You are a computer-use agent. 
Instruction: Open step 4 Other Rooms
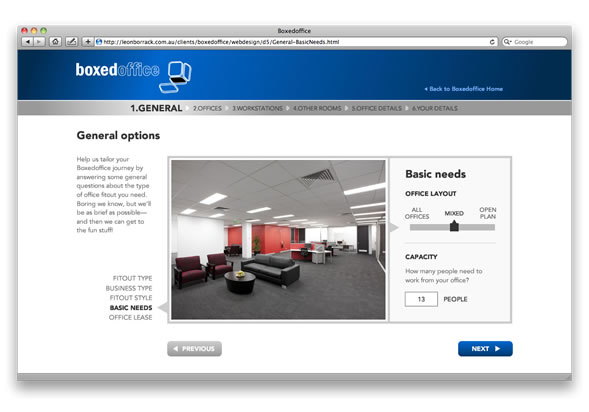tap(317, 109)
